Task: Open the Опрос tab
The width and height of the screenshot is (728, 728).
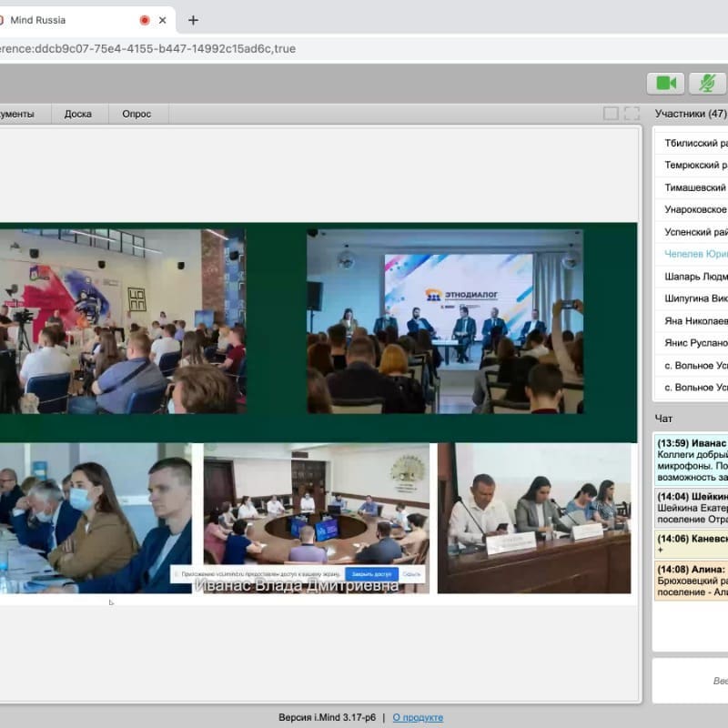Action: coord(136,114)
